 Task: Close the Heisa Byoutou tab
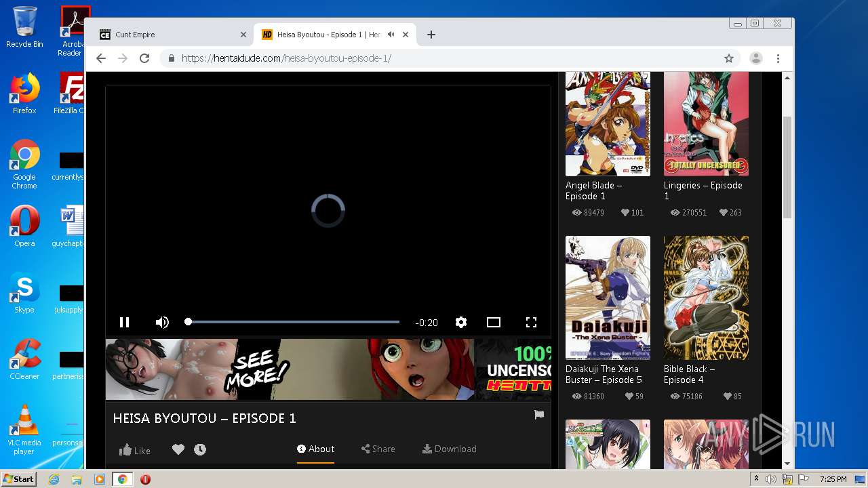[406, 35]
